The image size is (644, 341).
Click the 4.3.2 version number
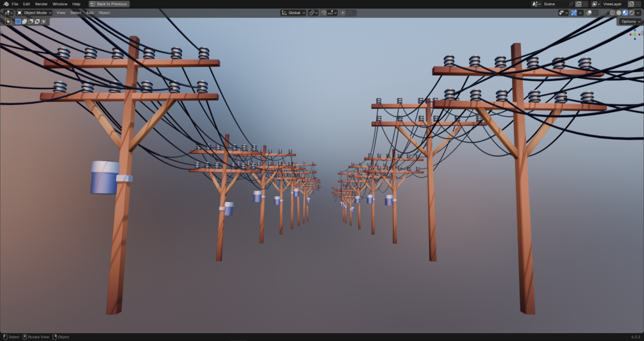(x=636, y=337)
